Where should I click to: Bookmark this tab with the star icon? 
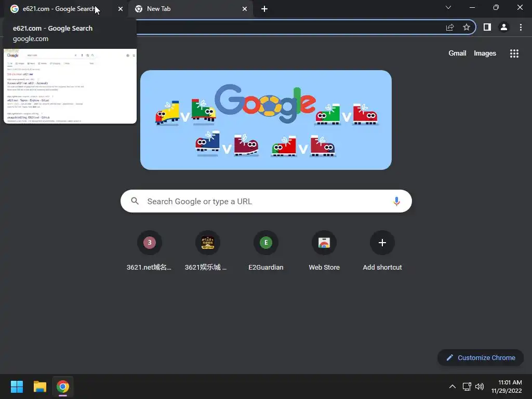(467, 28)
